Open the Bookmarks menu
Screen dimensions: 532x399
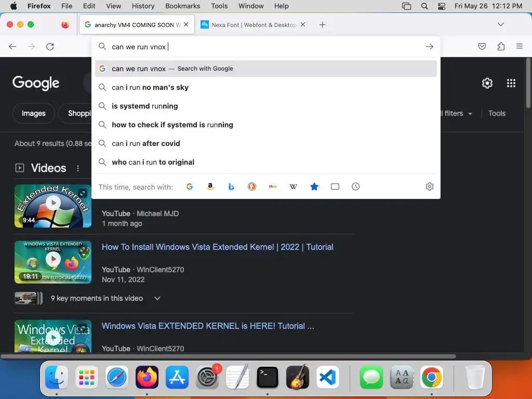[182, 6]
